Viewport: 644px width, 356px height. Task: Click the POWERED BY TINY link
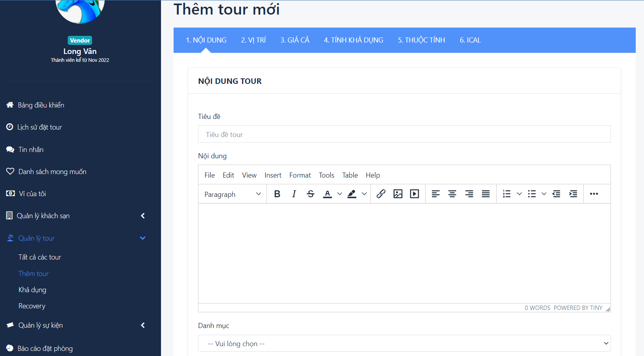pos(578,308)
